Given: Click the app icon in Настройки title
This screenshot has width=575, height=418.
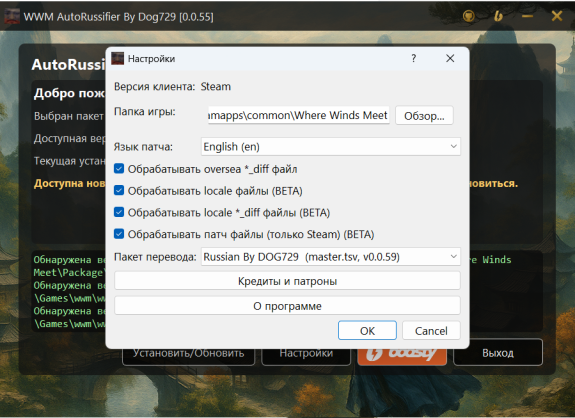Looking at the screenshot, I should point(118,58).
